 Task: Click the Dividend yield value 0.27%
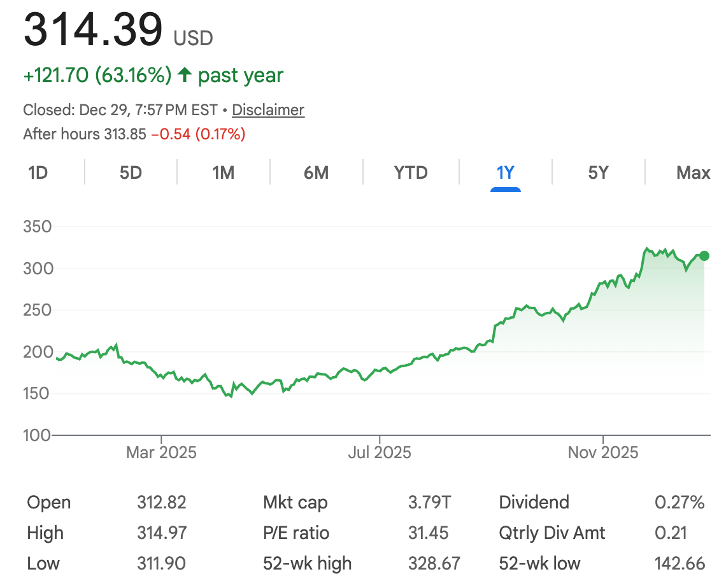pos(680,503)
